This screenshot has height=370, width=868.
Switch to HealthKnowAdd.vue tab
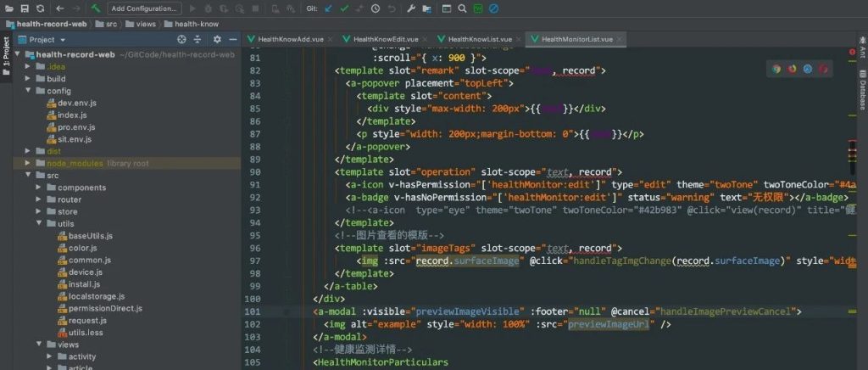pyautogui.click(x=289, y=39)
